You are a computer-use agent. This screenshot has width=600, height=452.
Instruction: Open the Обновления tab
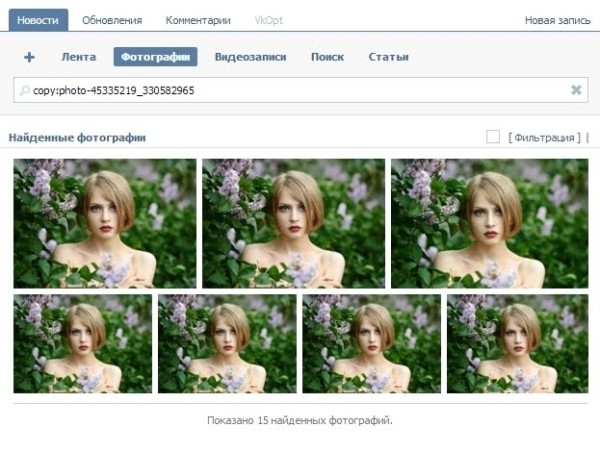pyautogui.click(x=111, y=20)
